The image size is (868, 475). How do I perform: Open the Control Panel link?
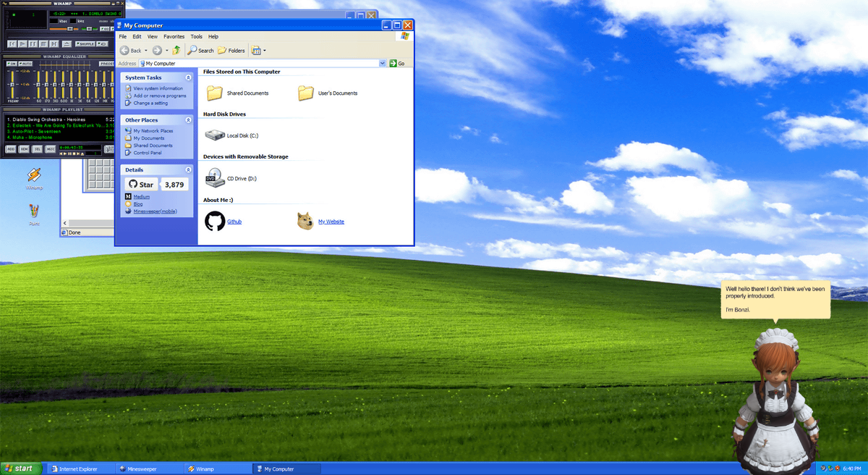[x=148, y=153]
